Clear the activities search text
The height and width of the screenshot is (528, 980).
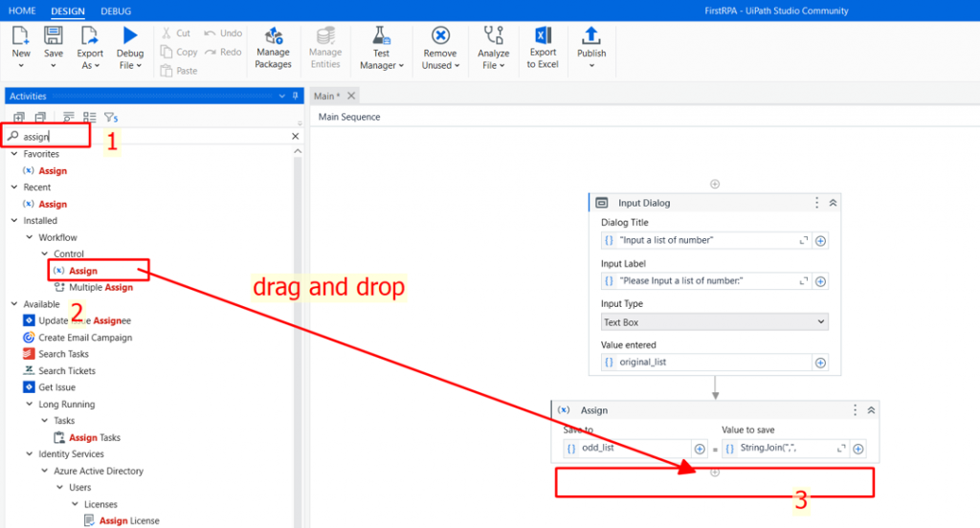296,136
